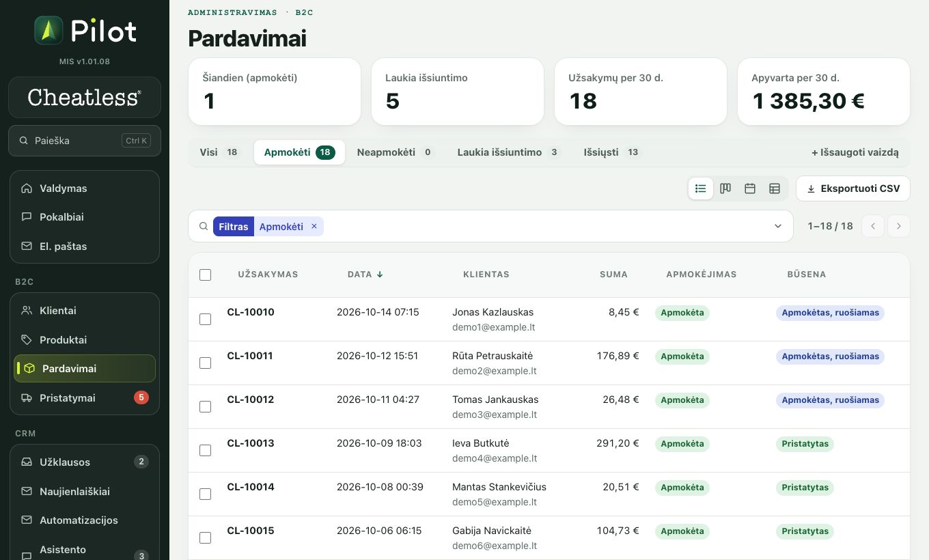This screenshot has height=560, width=929.
Task: Click Pristatytas status for CL-10014
Action: [805, 488]
